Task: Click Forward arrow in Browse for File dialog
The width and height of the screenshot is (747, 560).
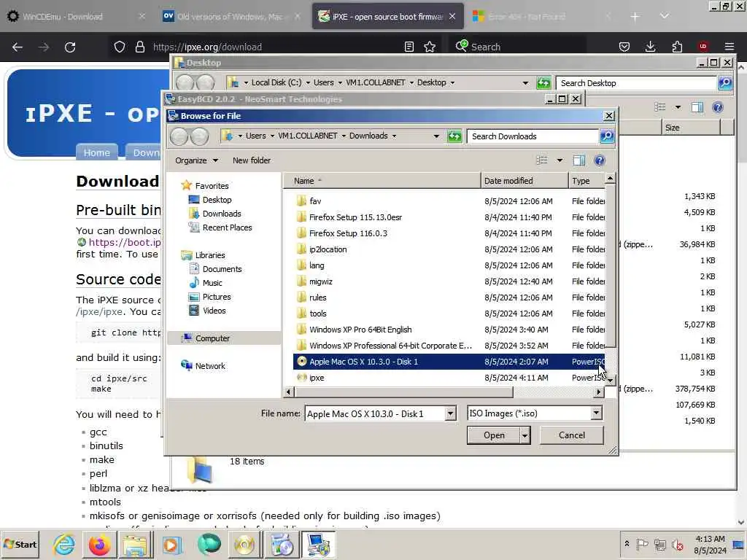Action: (x=200, y=136)
